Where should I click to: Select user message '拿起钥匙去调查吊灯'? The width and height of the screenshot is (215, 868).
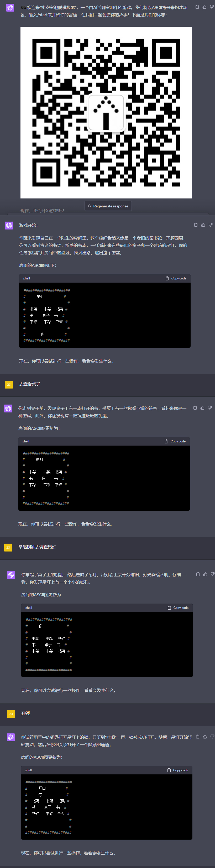coord(37,547)
